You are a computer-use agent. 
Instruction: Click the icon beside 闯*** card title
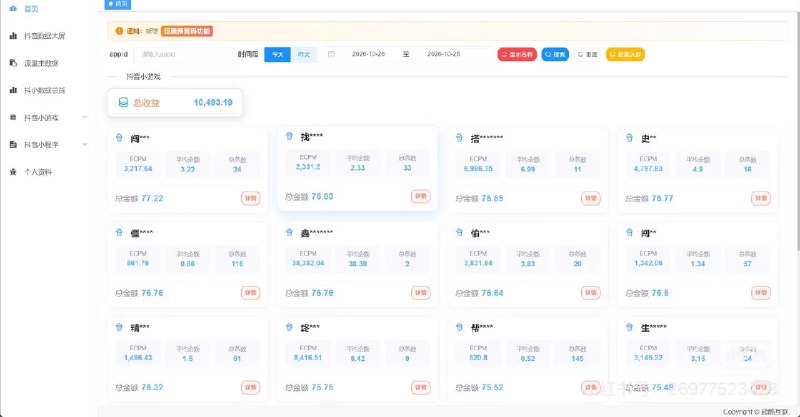point(119,138)
